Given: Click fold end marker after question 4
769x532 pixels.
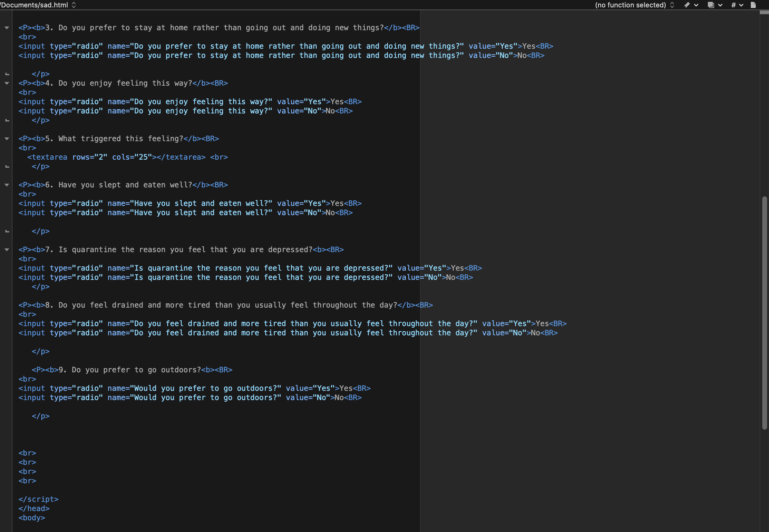Looking at the screenshot, I should [7, 120].
